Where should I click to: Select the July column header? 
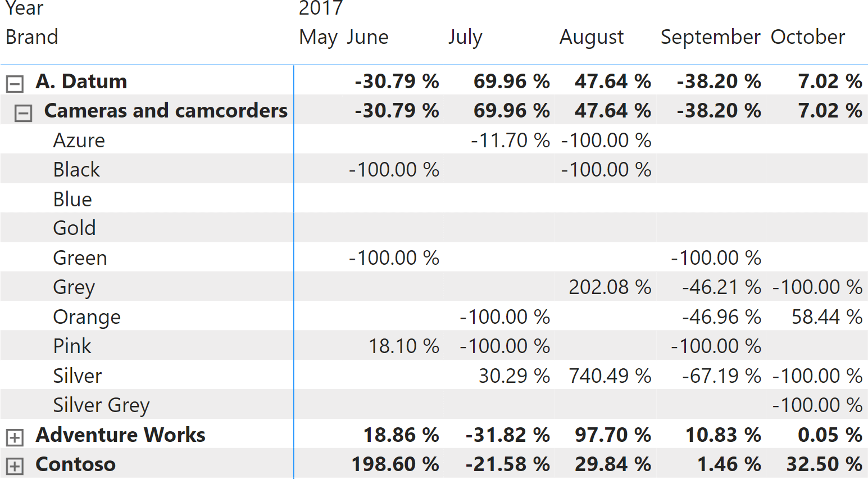[465, 37]
